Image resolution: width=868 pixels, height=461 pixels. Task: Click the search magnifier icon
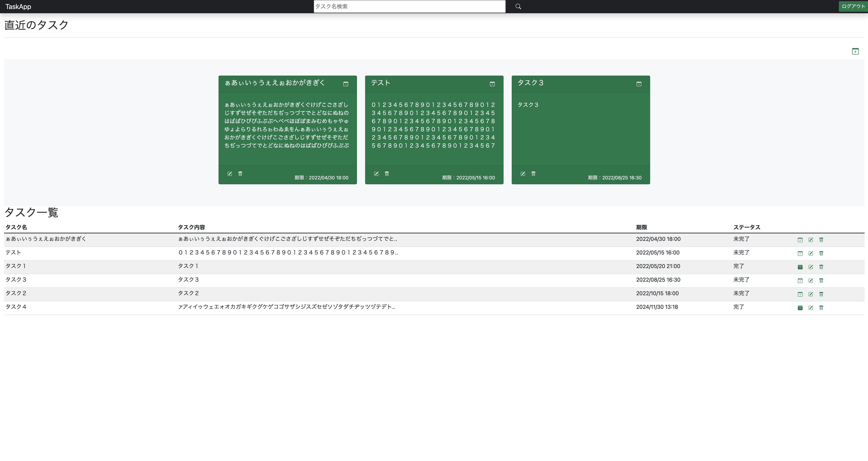pyautogui.click(x=518, y=6)
